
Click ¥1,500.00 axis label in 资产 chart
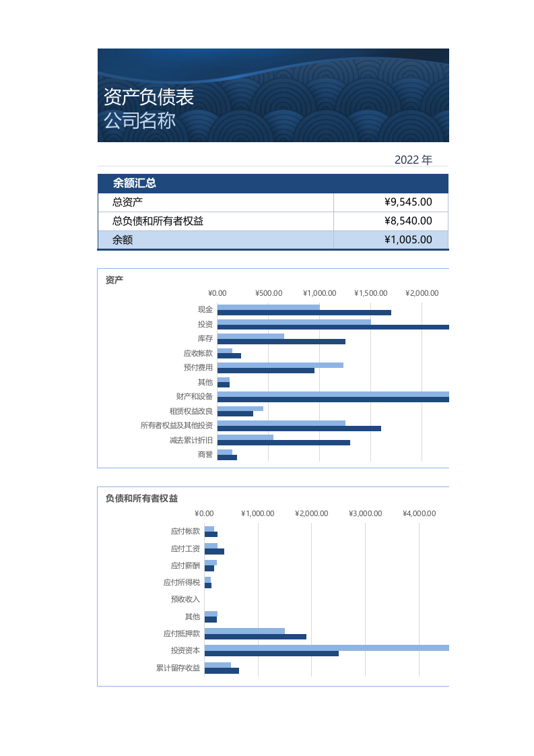(x=370, y=293)
